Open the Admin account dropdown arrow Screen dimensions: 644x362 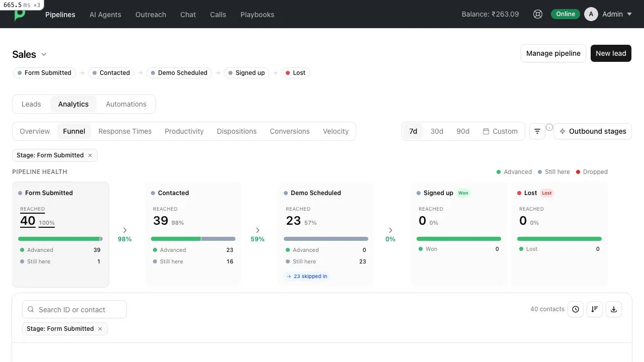(x=629, y=14)
